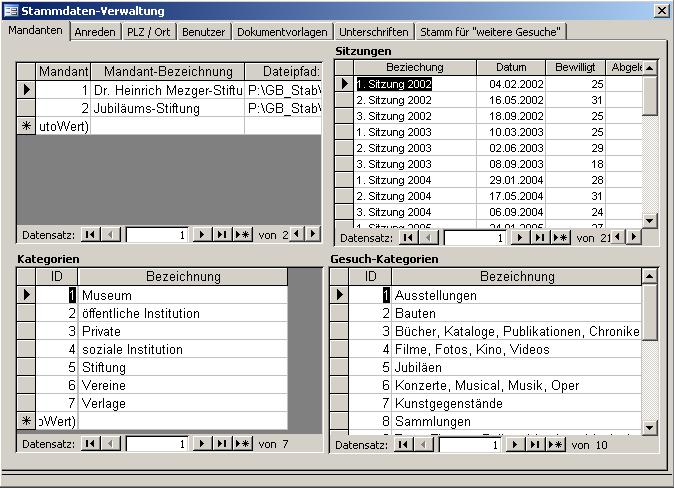
Task: Go to next record in Mandanten navigator
Action: coord(201,235)
